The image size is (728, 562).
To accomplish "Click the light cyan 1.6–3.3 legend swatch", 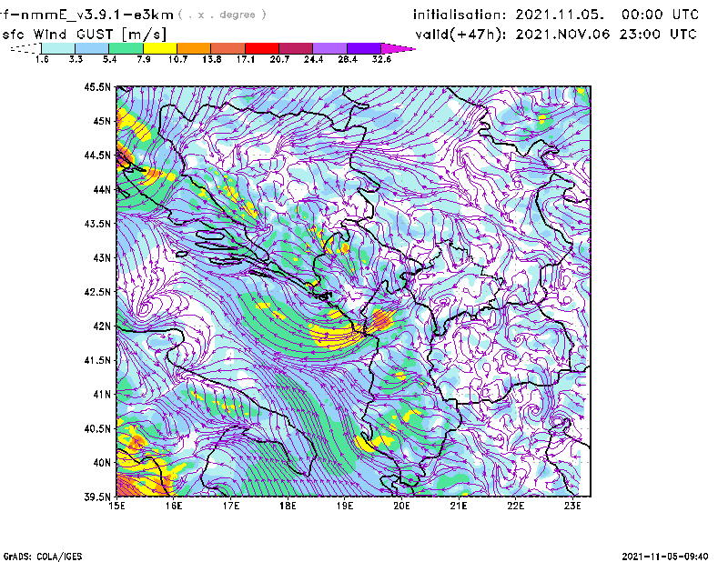I will (x=58, y=48).
